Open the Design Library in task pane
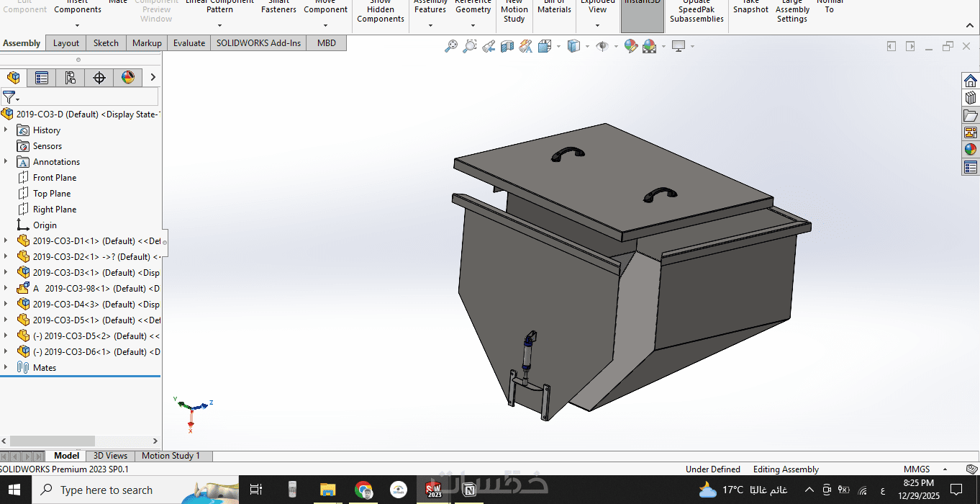Viewport: 980px width, 504px height. (x=971, y=97)
